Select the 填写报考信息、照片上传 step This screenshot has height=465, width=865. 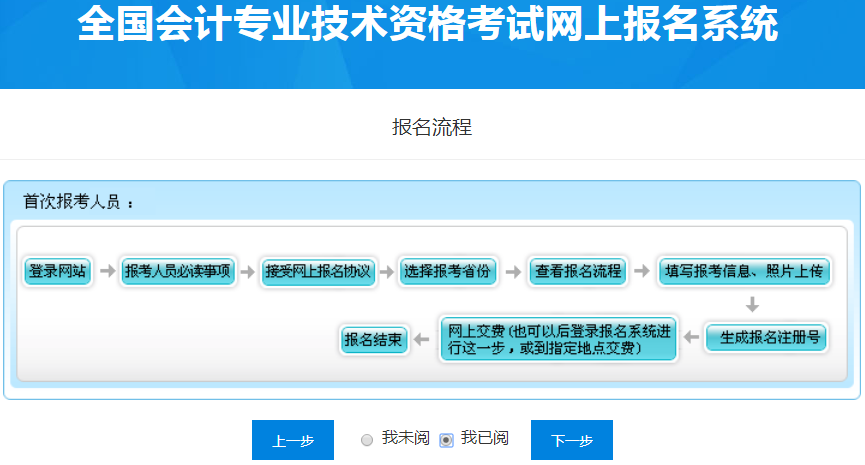click(744, 272)
